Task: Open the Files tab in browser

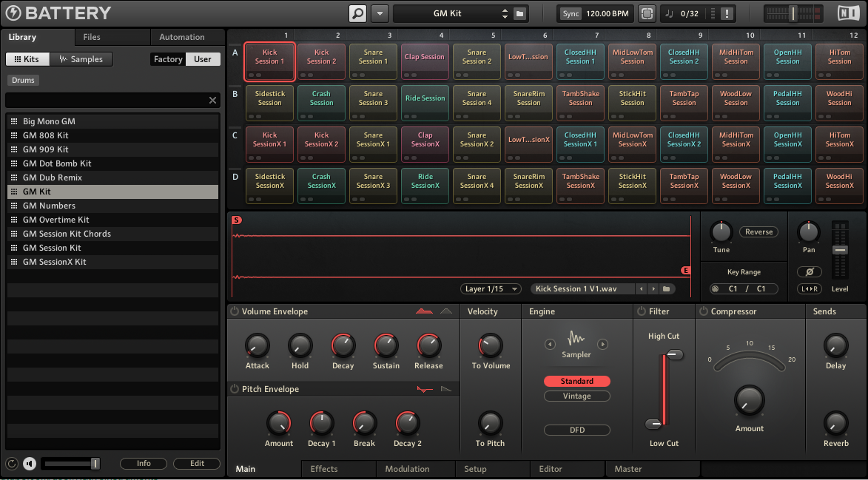Action: pyautogui.click(x=92, y=37)
